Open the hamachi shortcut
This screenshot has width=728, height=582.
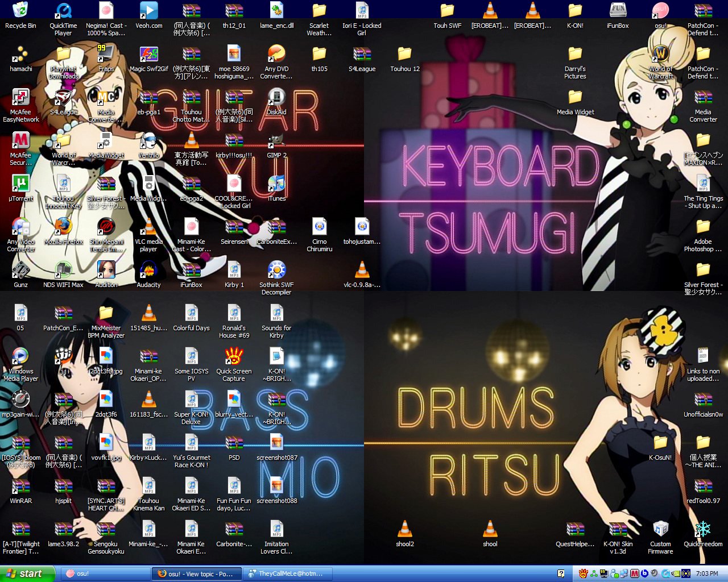tap(20, 59)
